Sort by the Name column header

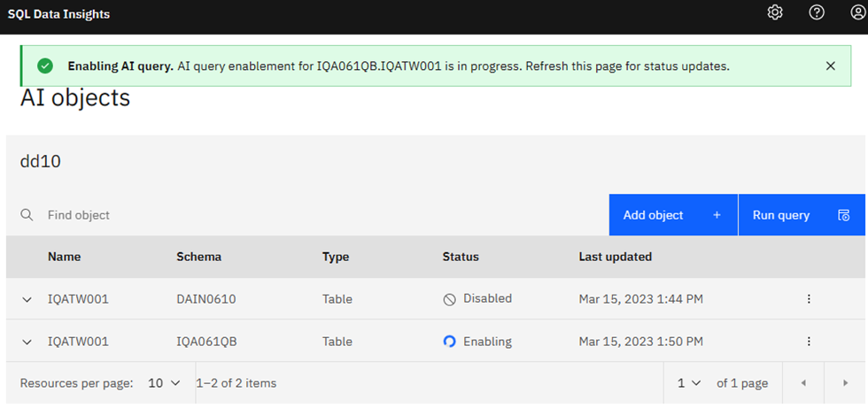coord(64,257)
